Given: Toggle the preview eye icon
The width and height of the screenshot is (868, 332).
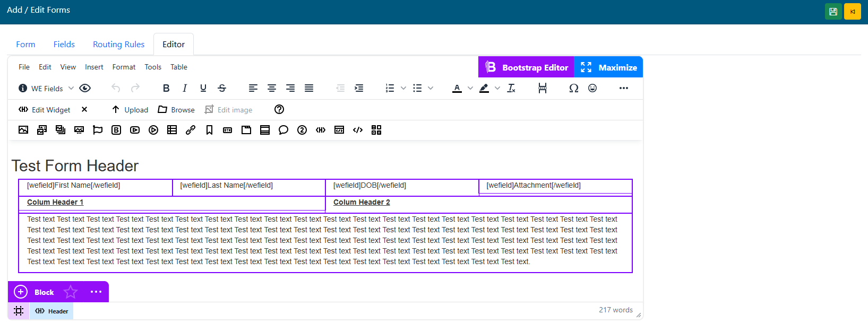Looking at the screenshot, I should (85, 89).
